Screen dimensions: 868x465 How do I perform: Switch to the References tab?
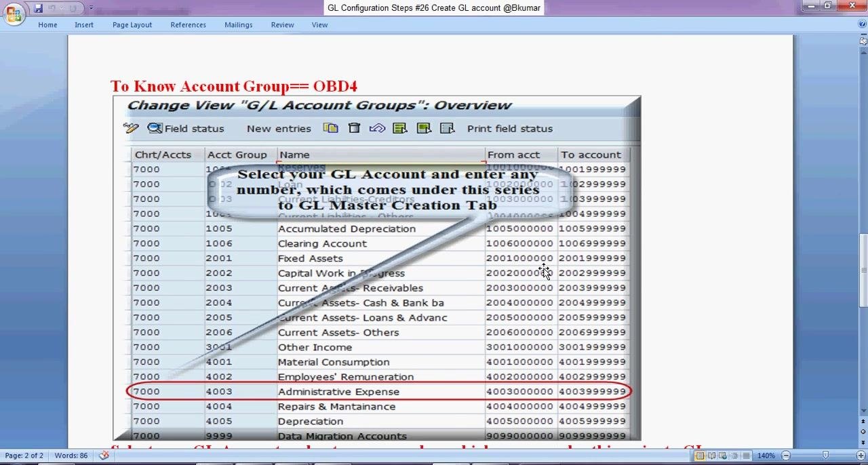coord(188,25)
